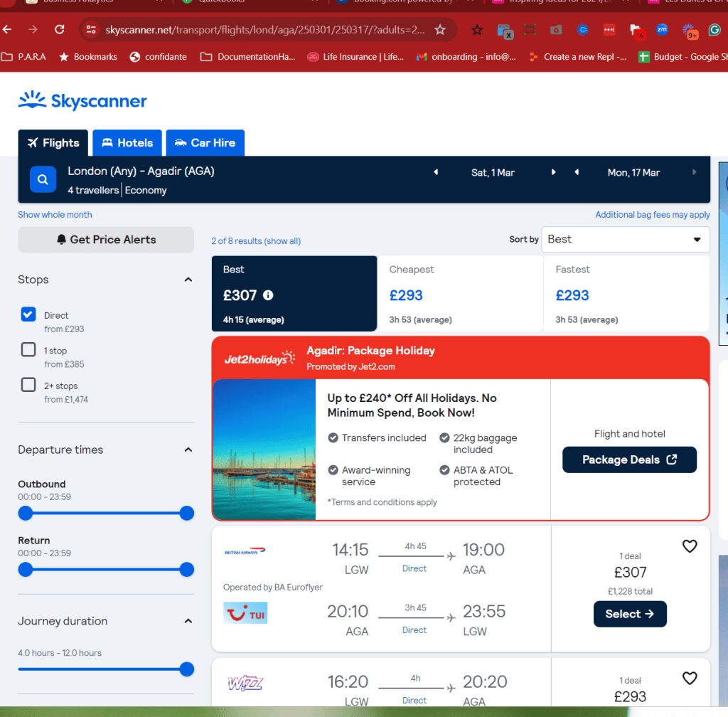Open the Zoom extension icon
Image resolution: width=728 pixels, height=717 pixels.
click(662, 29)
